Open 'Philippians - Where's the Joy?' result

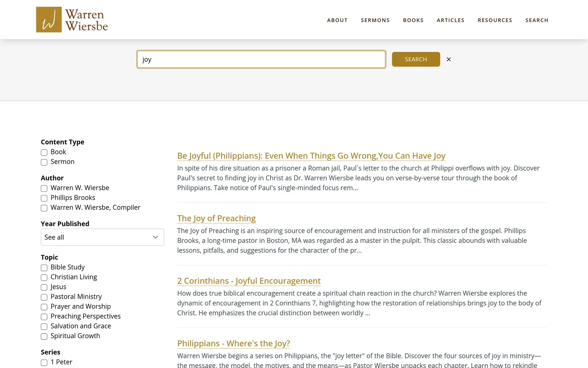[x=233, y=343]
